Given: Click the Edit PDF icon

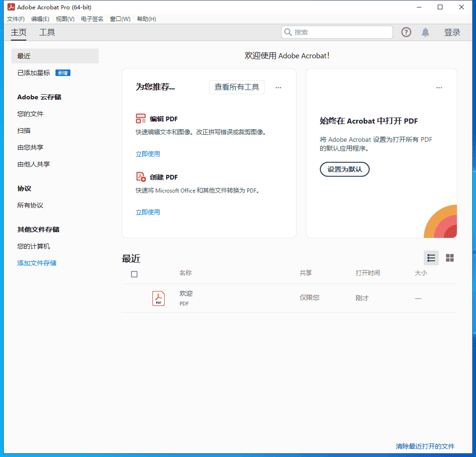Looking at the screenshot, I should (141, 118).
